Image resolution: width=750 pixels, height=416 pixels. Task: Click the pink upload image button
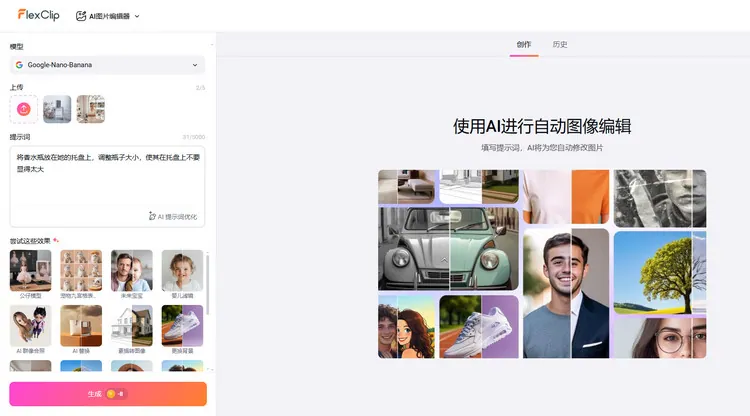coord(23,109)
